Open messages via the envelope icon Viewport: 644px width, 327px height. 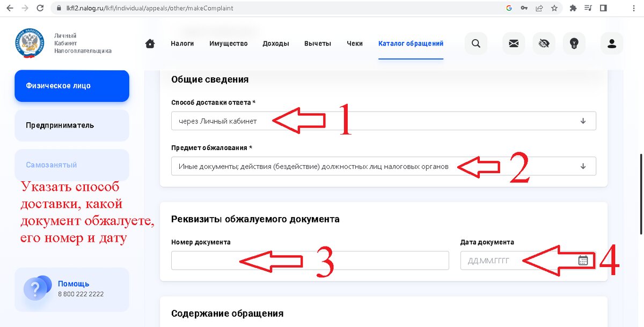click(x=513, y=43)
